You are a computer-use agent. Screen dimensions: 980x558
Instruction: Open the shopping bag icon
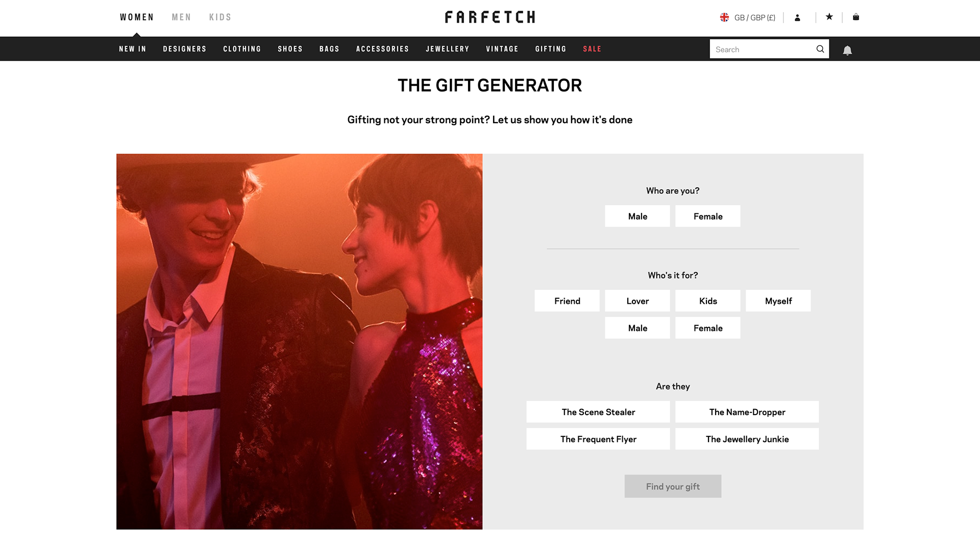pos(856,17)
